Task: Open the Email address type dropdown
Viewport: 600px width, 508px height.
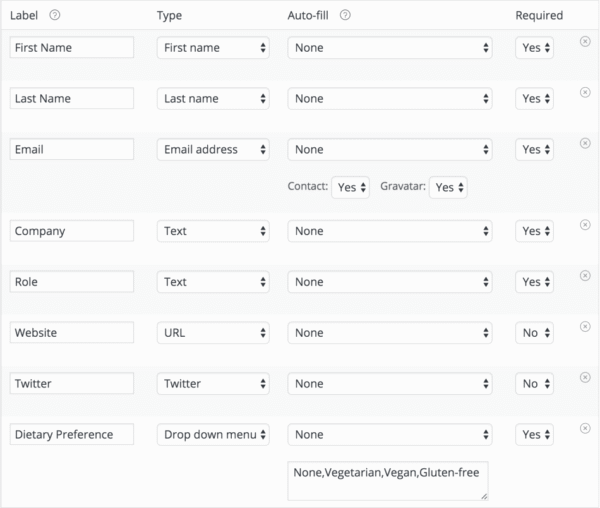Action: pyautogui.click(x=213, y=149)
